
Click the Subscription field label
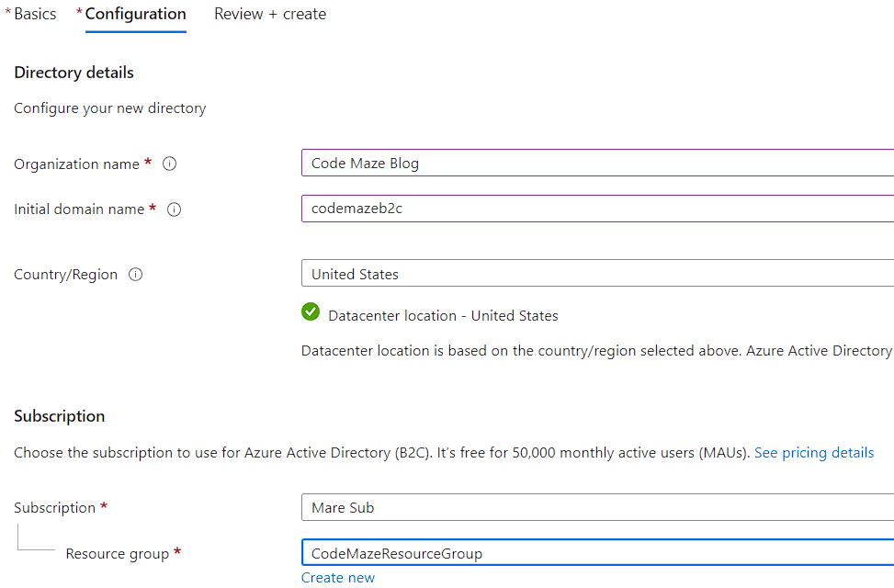tap(54, 508)
